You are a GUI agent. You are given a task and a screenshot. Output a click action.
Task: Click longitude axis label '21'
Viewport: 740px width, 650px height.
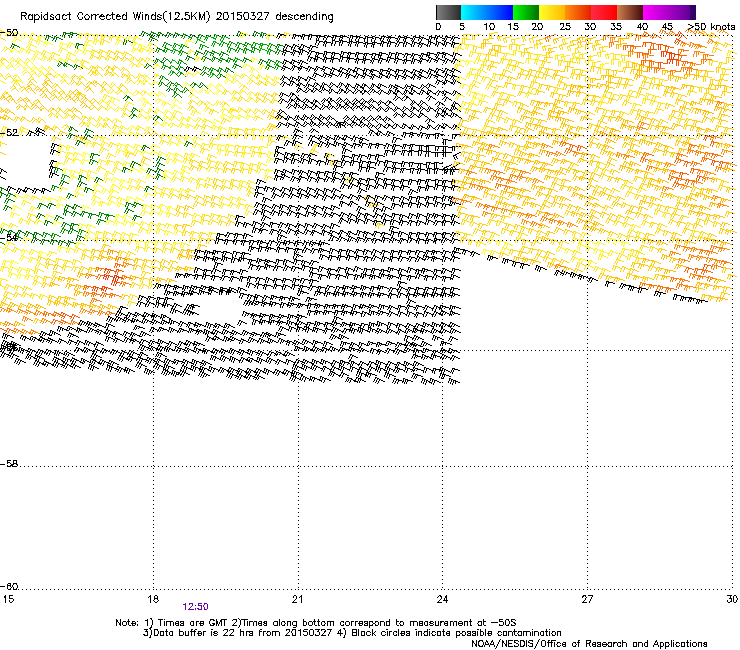click(x=297, y=599)
